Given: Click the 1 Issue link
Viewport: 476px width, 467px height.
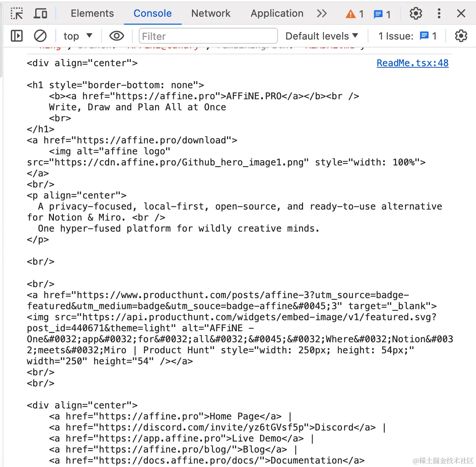Looking at the screenshot, I should point(407,36).
